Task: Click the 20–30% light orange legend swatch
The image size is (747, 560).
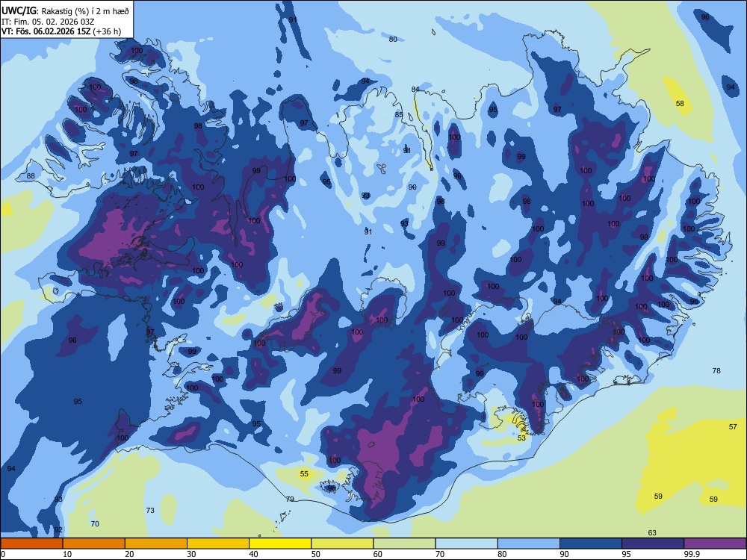Action: [x=156, y=544]
